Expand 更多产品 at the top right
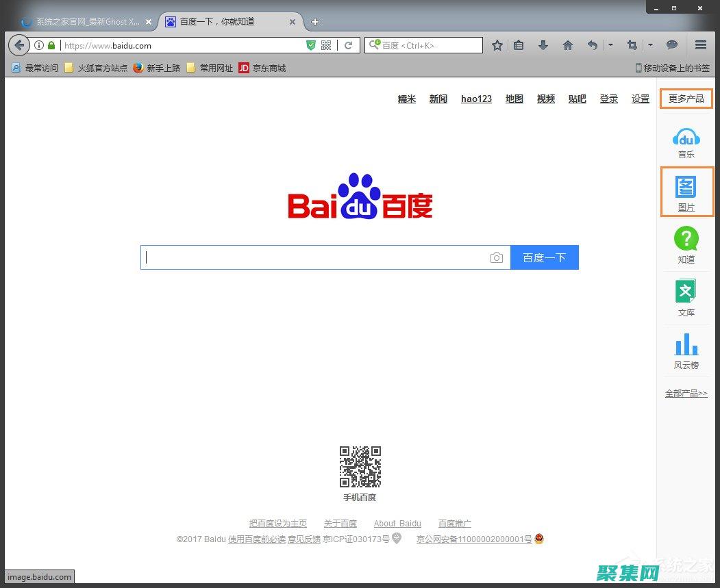The width and height of the screenshot is (720, 588). point(686,98)
